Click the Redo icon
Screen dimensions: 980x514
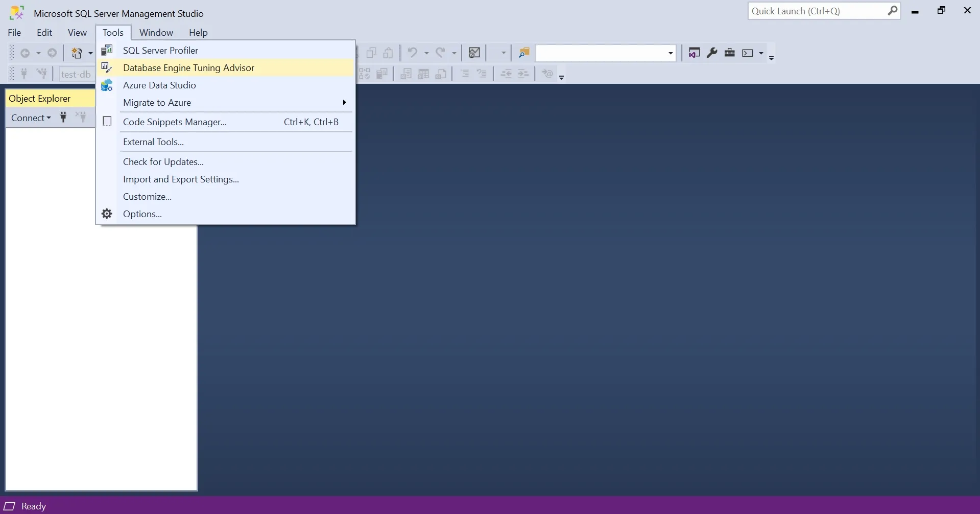[440, 53]
